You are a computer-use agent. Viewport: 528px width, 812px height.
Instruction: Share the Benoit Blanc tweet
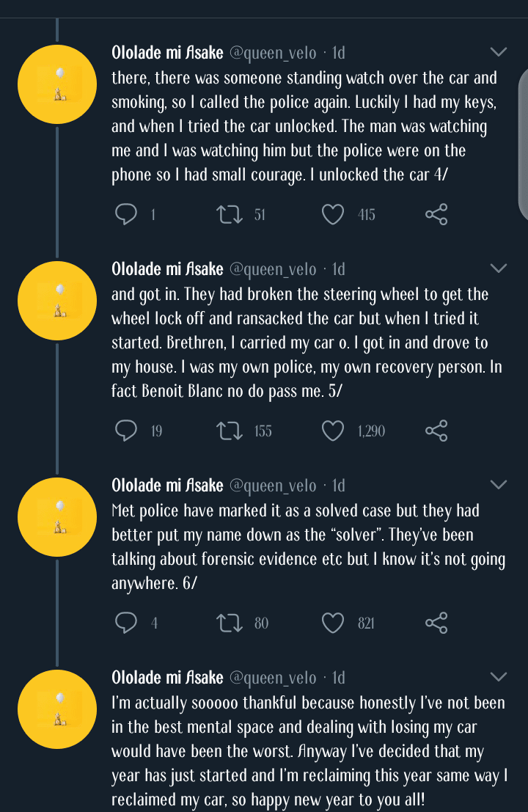(436, 431)
